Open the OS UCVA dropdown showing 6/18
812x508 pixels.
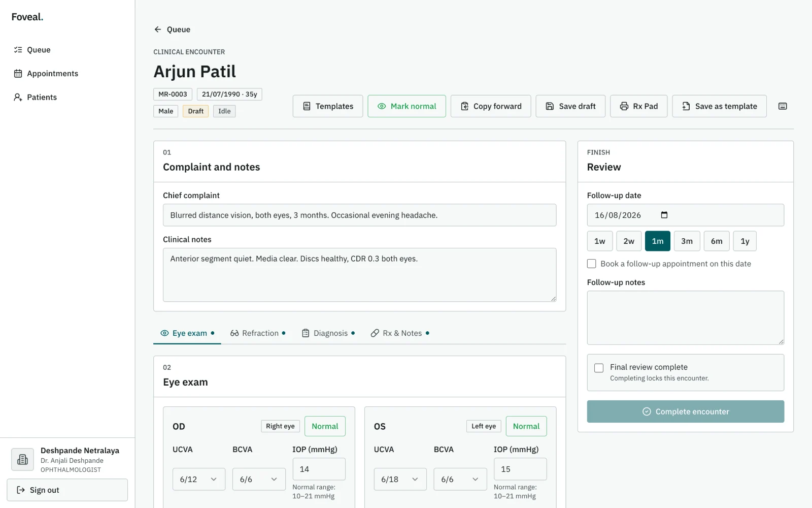400,479
